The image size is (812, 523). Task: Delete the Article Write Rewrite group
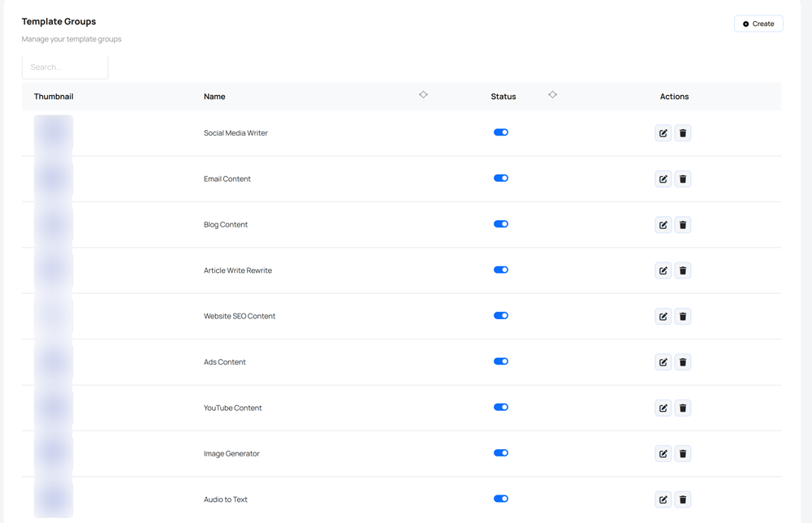coord(683,270)
